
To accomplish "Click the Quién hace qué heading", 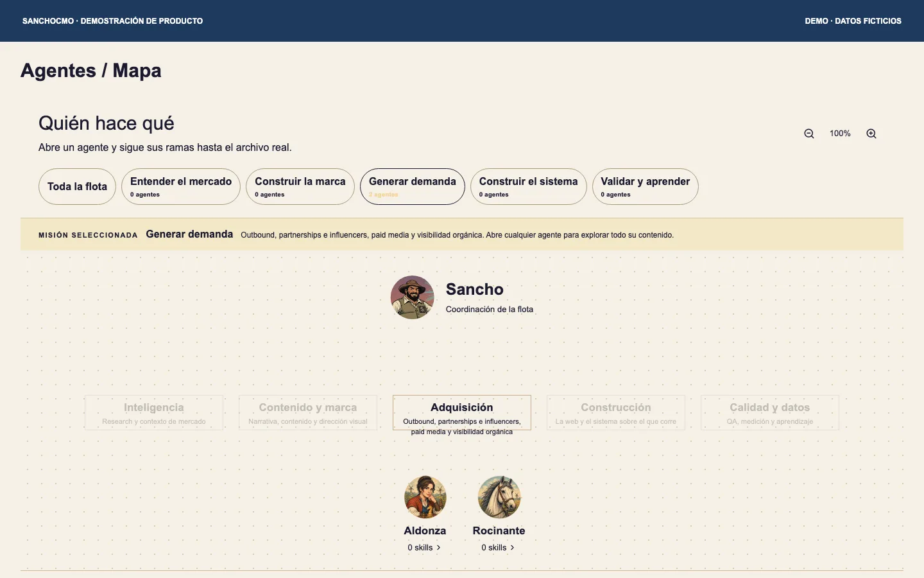I will 107,123.
